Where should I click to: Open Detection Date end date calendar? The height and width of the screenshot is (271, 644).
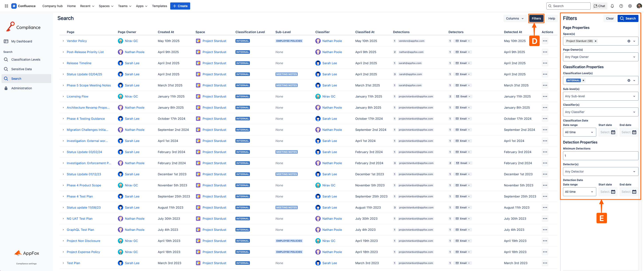coord(634,192)
